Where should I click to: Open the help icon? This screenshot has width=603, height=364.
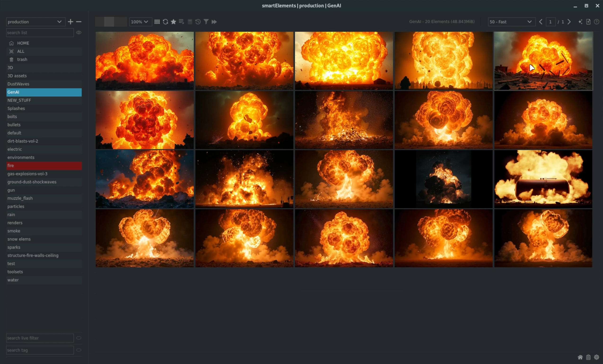[x=597, y=22]
